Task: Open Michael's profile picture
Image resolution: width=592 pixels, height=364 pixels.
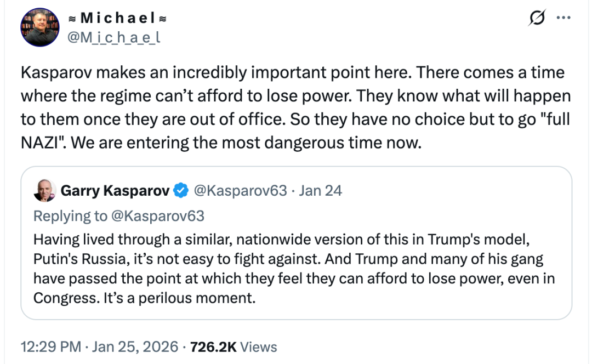Action: (x=40, y=27)
